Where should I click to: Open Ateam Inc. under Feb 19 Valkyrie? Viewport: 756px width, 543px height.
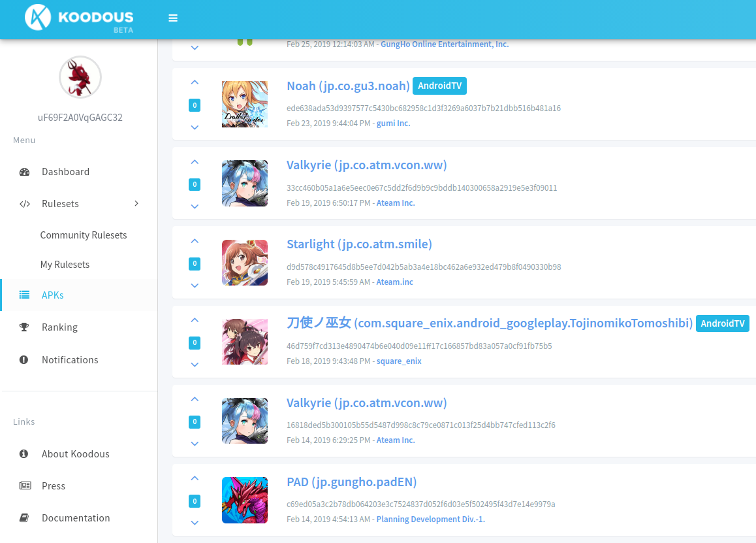point(396,203)
